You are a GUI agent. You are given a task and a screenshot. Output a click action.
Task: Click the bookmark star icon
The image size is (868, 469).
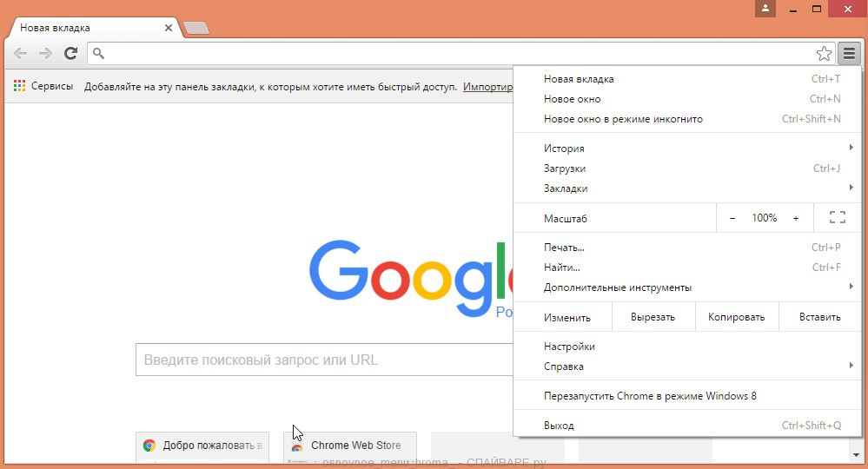(824, 54)
